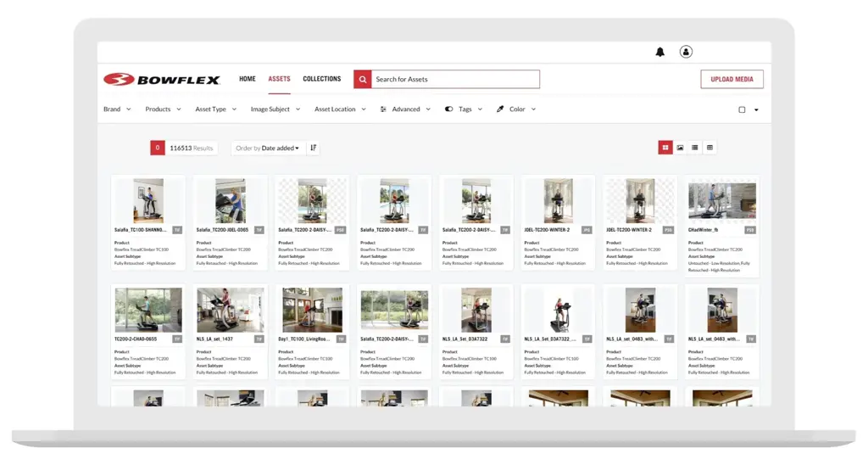Open the notifications bell
Viewport: 868px width, 465px height.
coord(660,52)
